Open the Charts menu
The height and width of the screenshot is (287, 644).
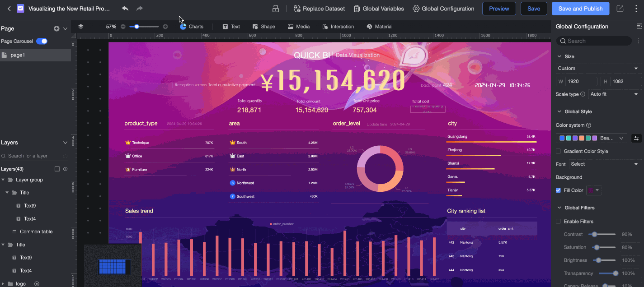click(192, 27)
